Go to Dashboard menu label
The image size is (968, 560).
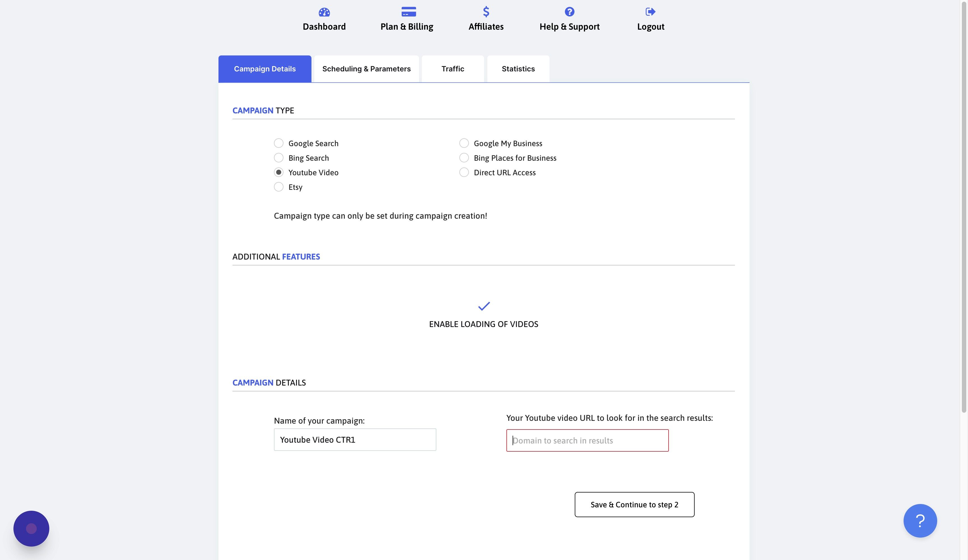pyautogui.click(x=324, y=27)
